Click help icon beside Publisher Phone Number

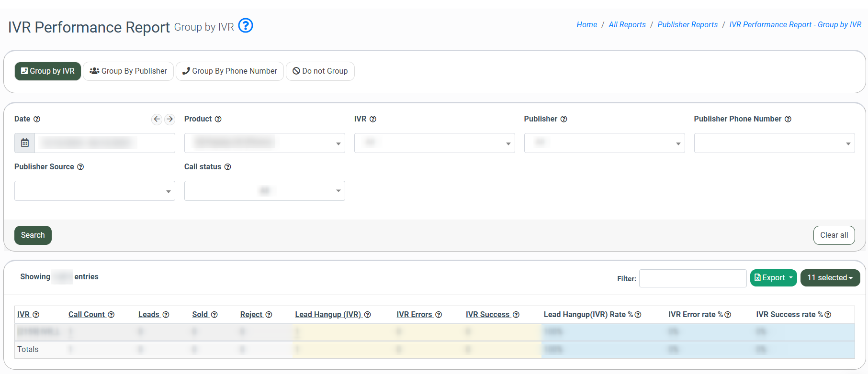pos(788,119)
